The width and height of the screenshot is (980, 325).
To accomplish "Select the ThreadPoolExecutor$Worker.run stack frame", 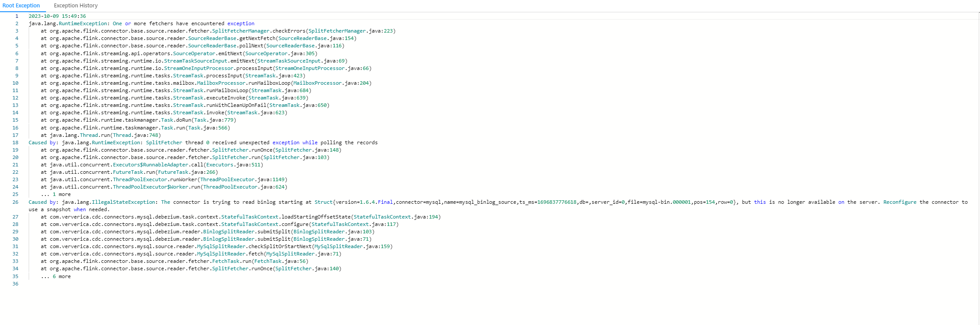I will (164, 187).
